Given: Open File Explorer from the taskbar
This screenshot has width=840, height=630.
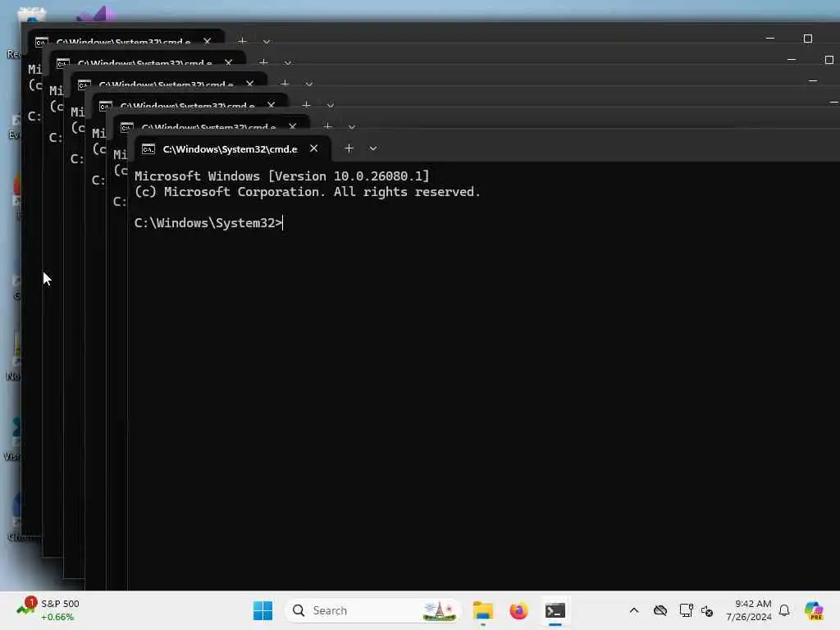Looking at the screenshot, I should (482, 610).
